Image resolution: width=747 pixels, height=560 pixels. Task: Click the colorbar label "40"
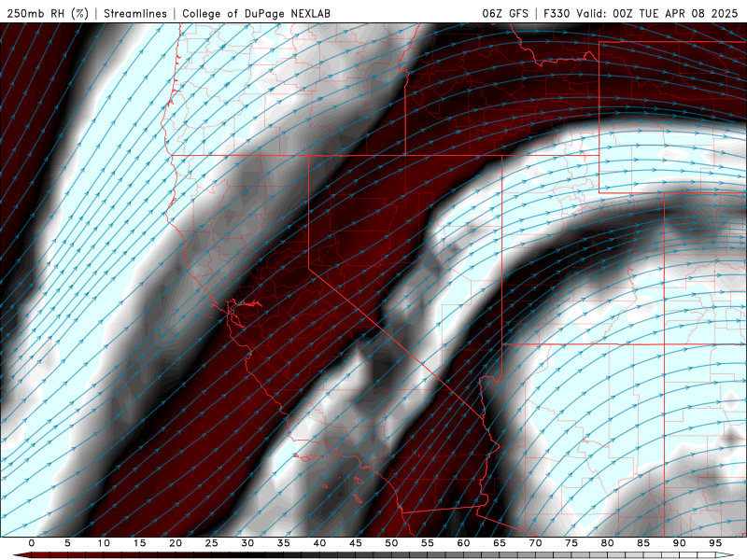tap(319, 543)
